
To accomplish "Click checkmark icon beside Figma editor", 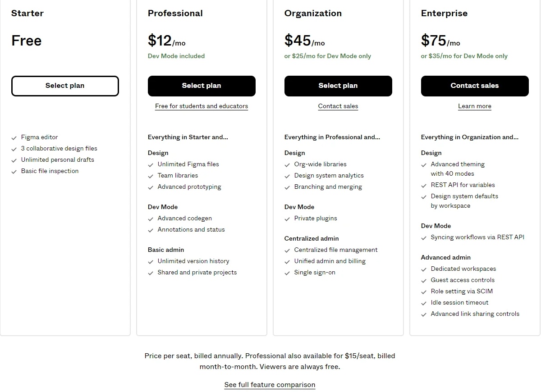I will point(14,137).
